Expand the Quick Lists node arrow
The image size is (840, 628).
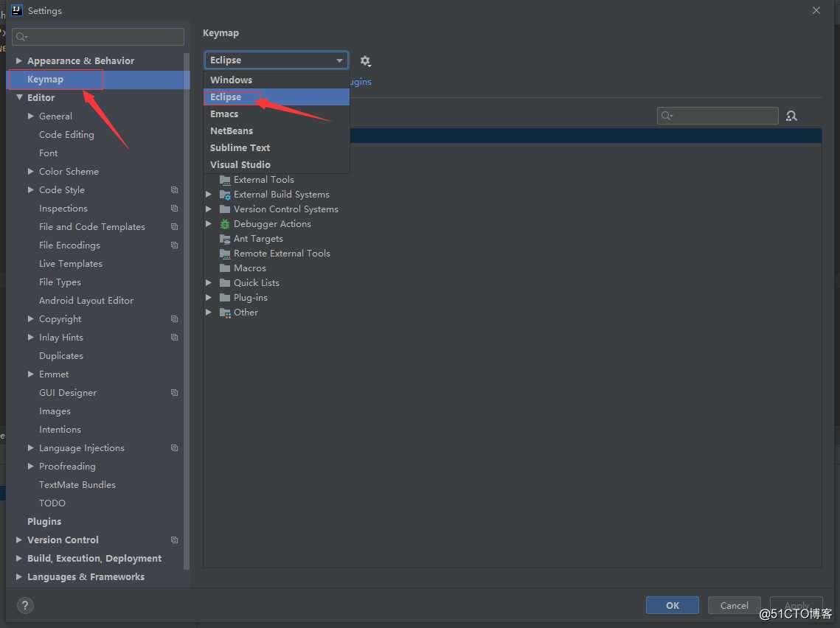209,283
